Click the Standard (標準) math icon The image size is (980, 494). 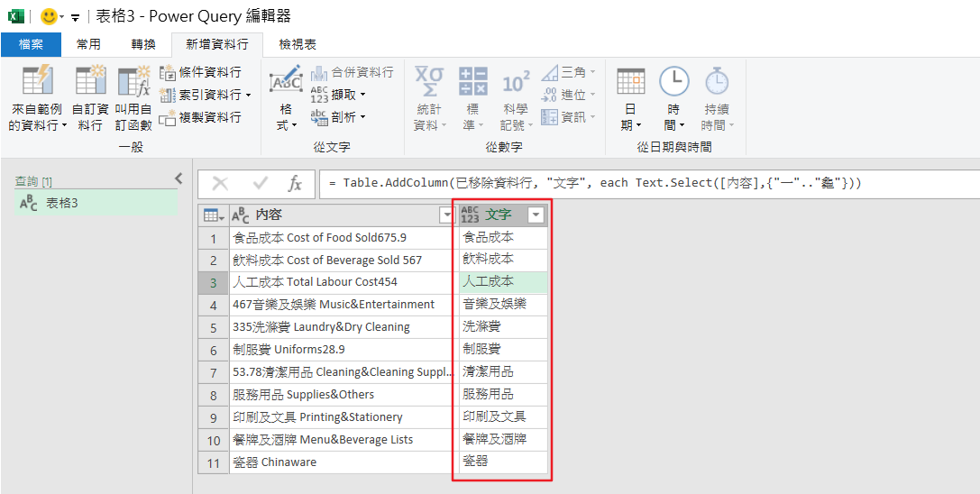pyautogui.click(x=473, y=80)
